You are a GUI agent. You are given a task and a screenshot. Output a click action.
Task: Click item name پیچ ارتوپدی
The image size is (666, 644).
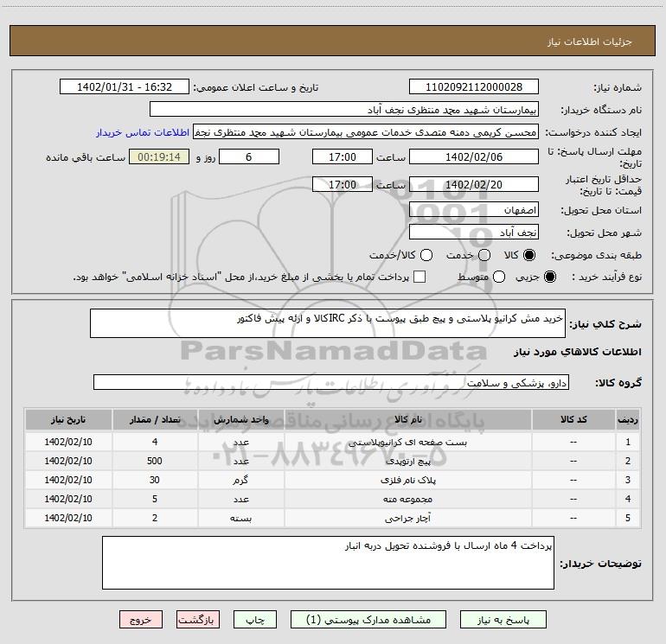[407, 461]
